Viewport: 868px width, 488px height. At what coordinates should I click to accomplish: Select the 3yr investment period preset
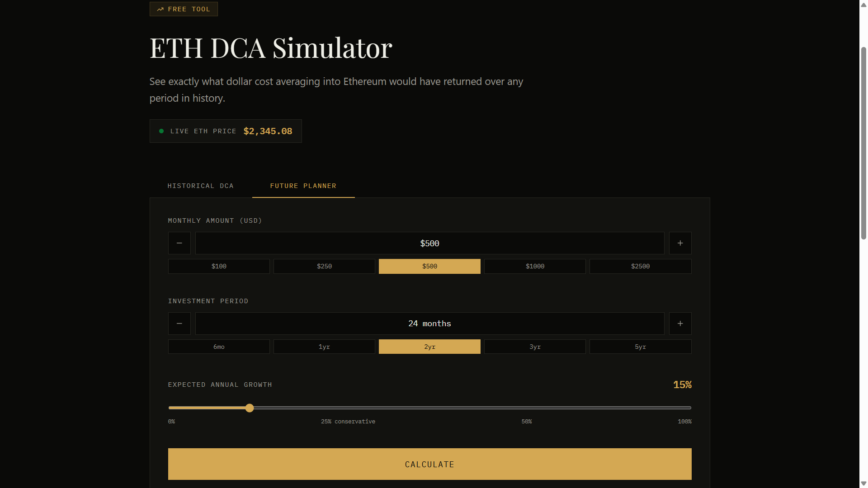(x=535, y=347)
